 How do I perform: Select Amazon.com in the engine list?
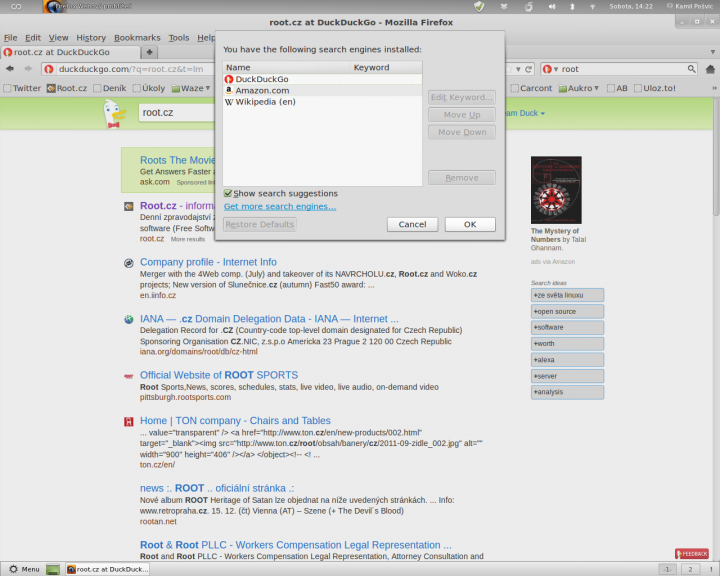tap(322, 90)
